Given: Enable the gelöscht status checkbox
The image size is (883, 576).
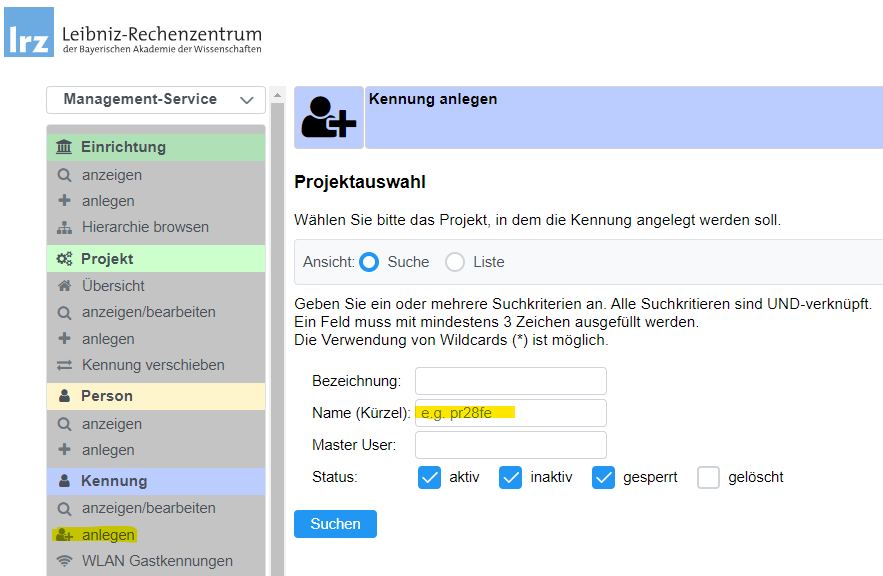Looking at the screenshot, I should (708, 477).
